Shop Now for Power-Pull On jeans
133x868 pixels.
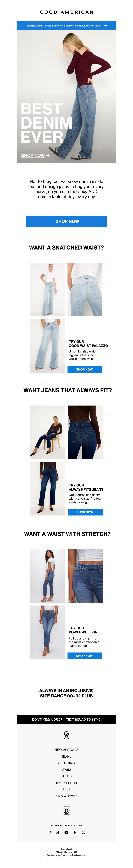84,656
